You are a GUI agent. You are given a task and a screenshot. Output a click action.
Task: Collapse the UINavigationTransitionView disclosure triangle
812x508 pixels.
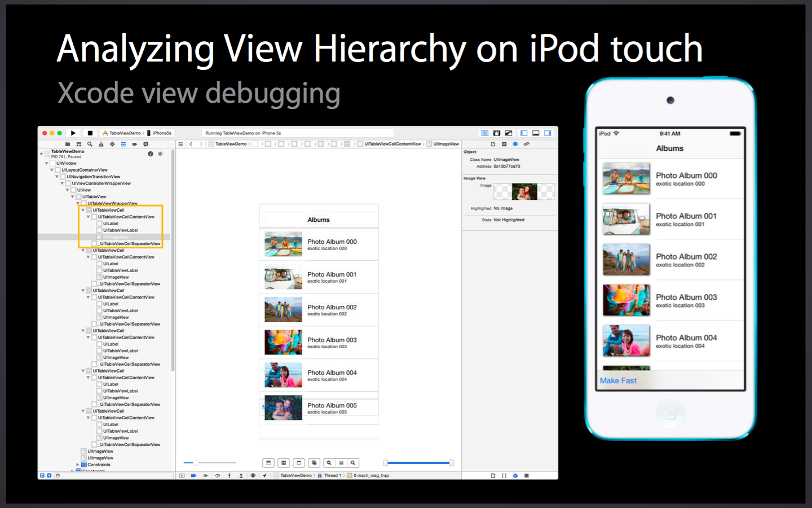[x=56, y=177]
